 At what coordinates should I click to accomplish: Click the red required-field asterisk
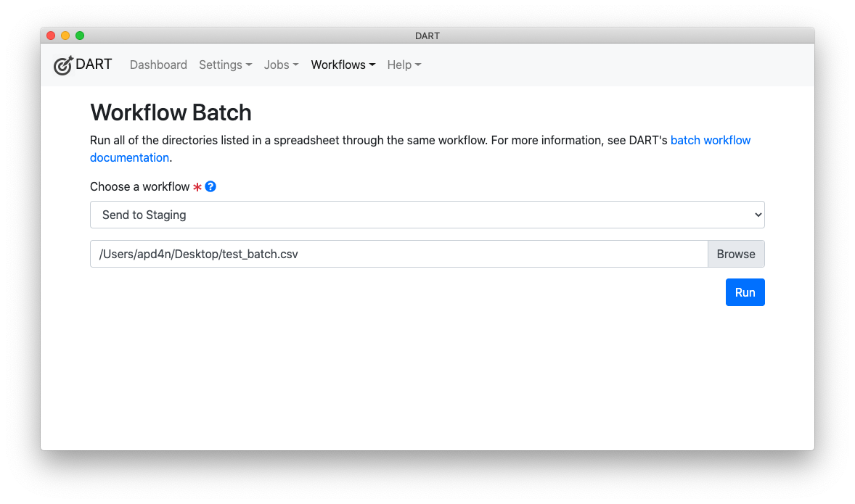pos(197,186)
